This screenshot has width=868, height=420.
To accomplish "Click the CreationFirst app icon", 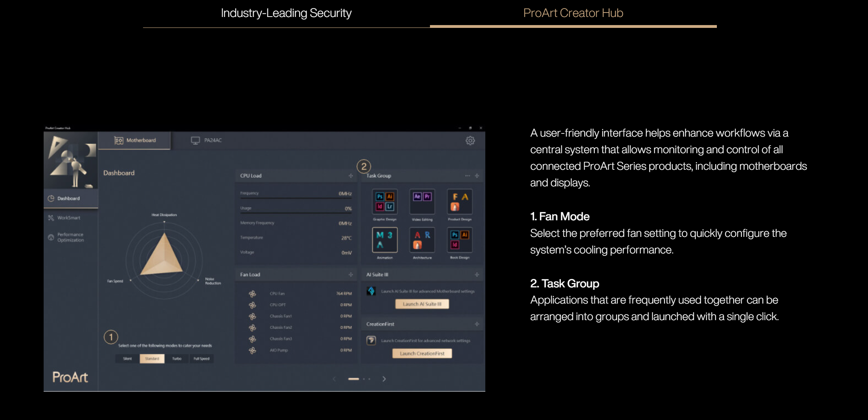I will coord(371,340).
